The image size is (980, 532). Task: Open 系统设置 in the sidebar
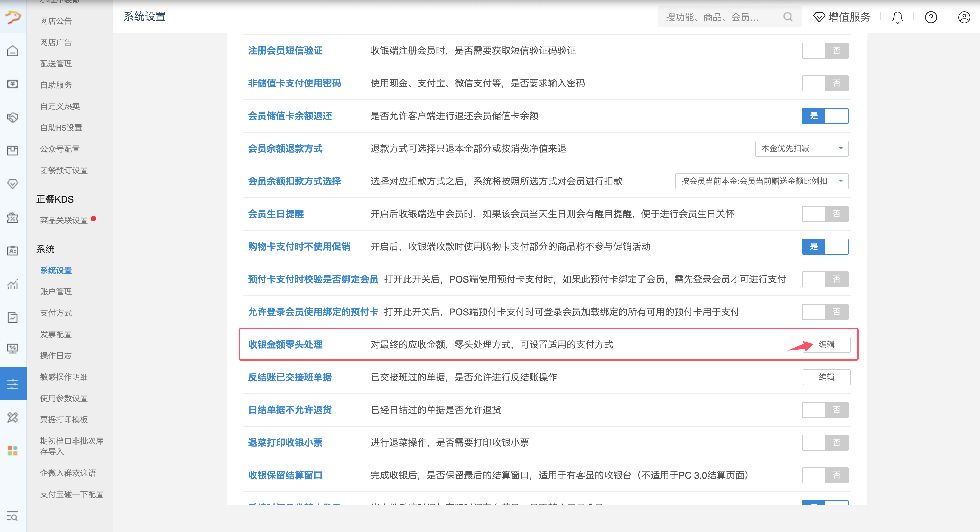tap(56, 270)
